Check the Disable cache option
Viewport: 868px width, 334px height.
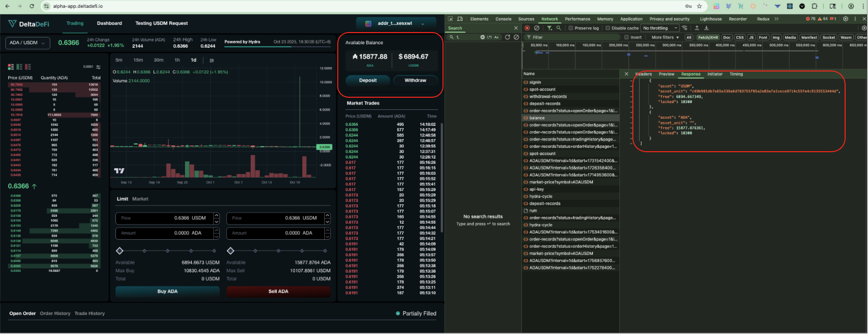[x=608, y=28]
